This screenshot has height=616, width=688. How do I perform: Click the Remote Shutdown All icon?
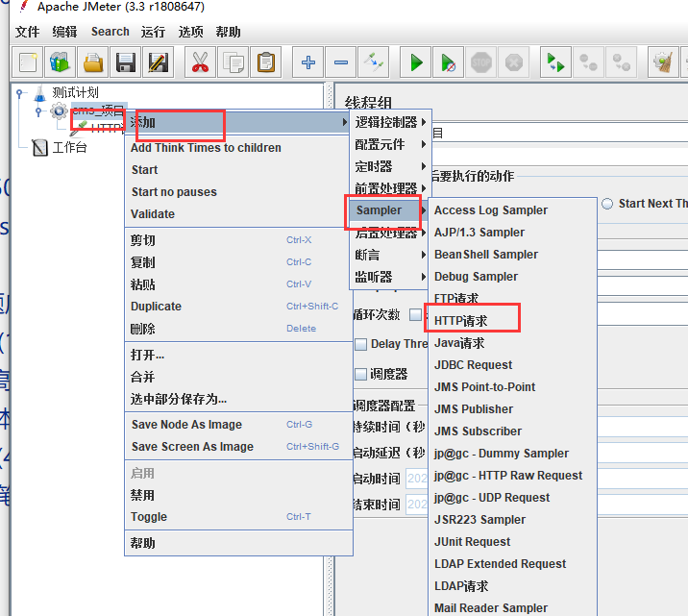click(x=622, y=62)
